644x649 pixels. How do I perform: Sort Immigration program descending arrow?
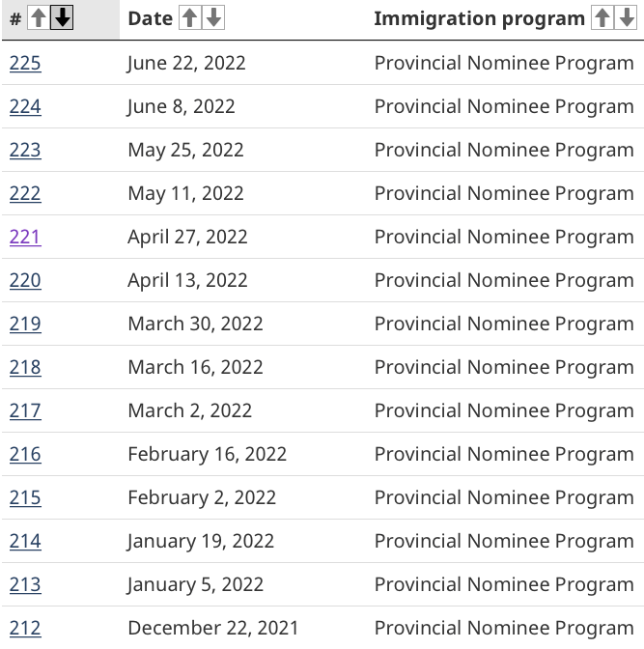(626, 17)
